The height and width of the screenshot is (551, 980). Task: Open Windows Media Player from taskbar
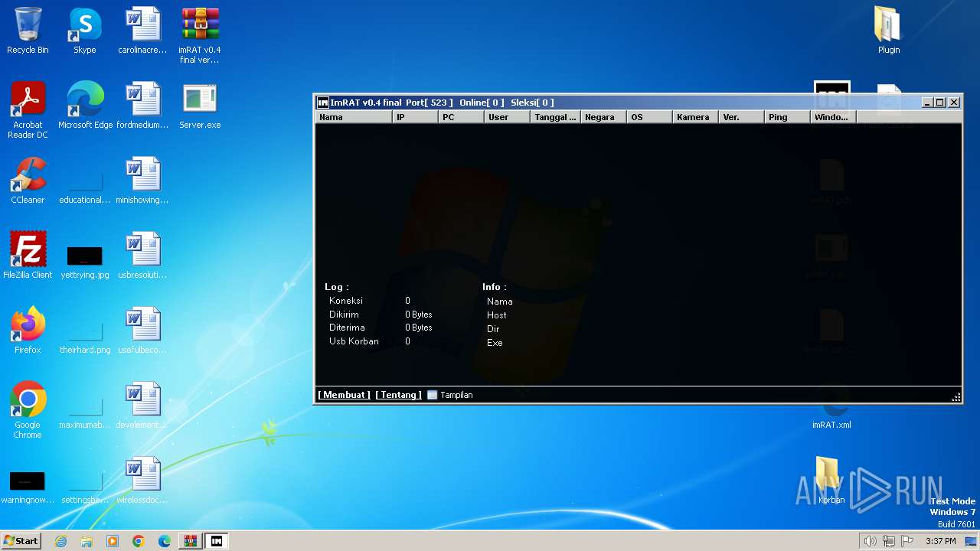tap(113, 541)
